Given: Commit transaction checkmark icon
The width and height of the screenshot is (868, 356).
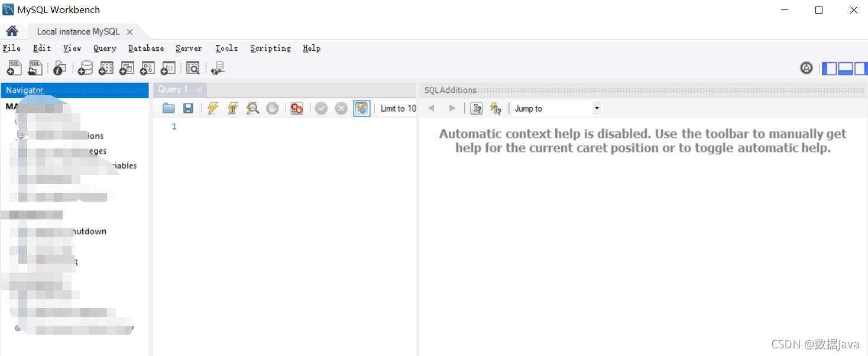Looking at the screenshot, I should click(x=321, y=108).
